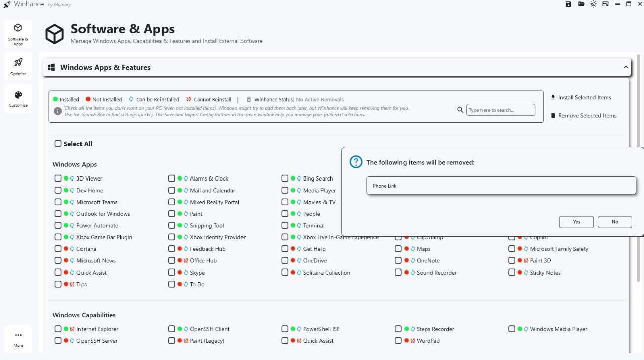Click the OpenSSH Server label
Image resolution: width=644 pixels, height=360 pixels.
point(97,341)
